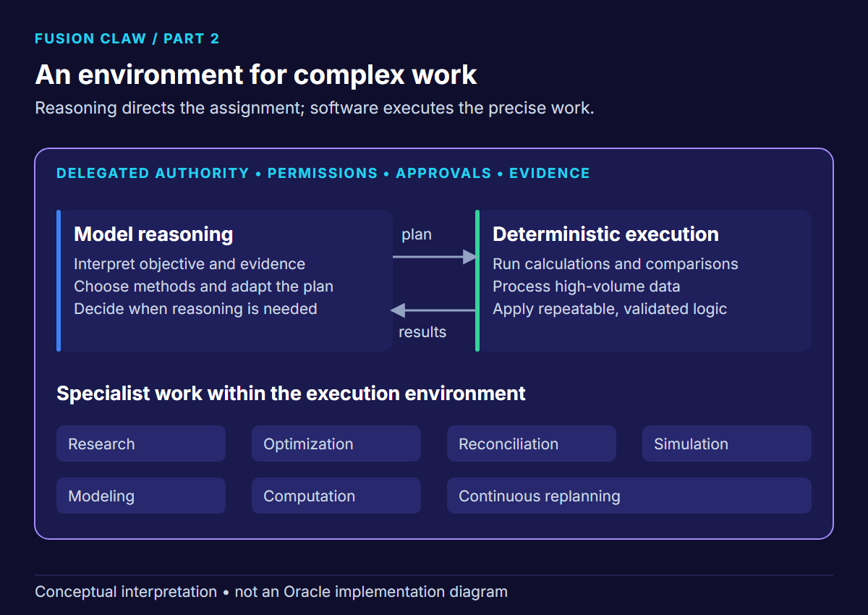Click the 'results' arrow label
868x615 pixels.
422,332
